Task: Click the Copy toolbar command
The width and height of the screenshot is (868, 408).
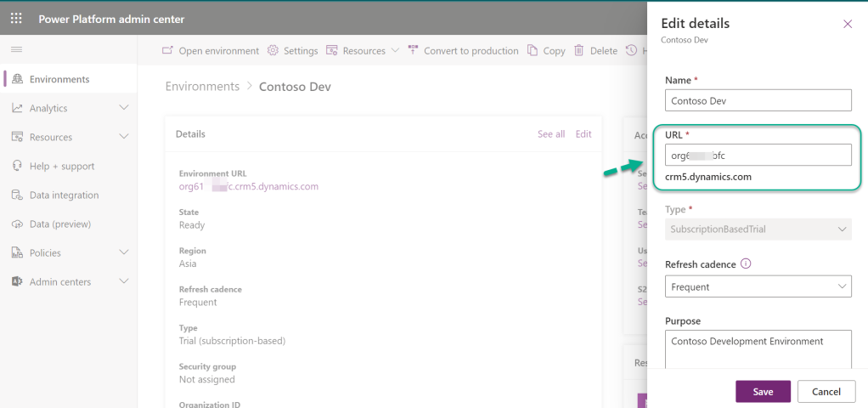Action: 546,50
